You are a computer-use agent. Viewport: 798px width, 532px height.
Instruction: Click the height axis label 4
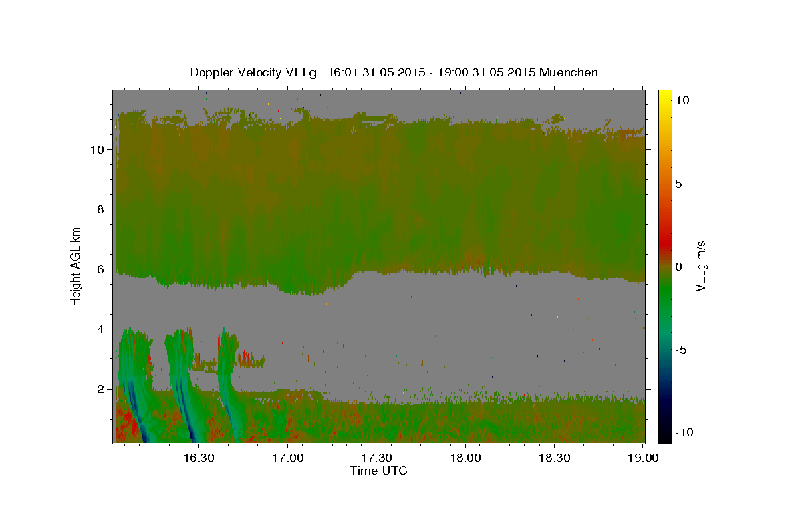pos(102,329)
